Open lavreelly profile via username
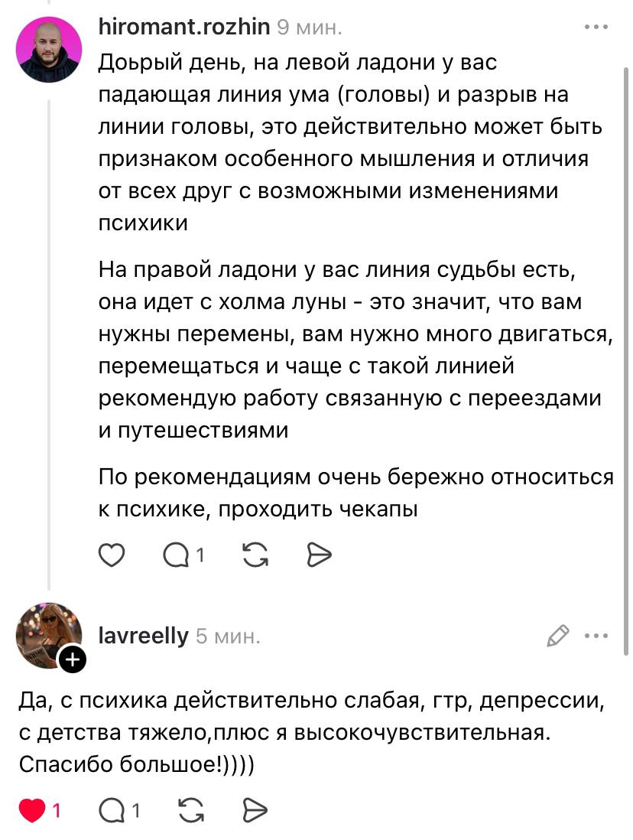 143,635
